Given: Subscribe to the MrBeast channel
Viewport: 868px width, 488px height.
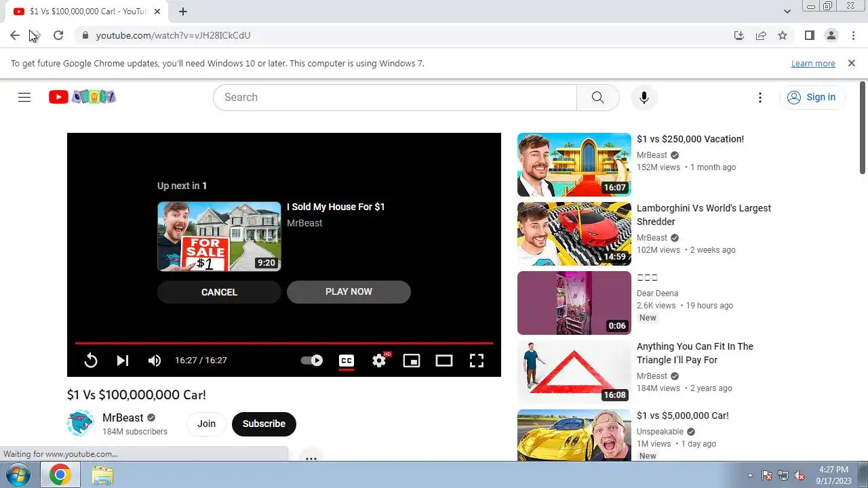Looking at the screenshot, I should point(264,424).
